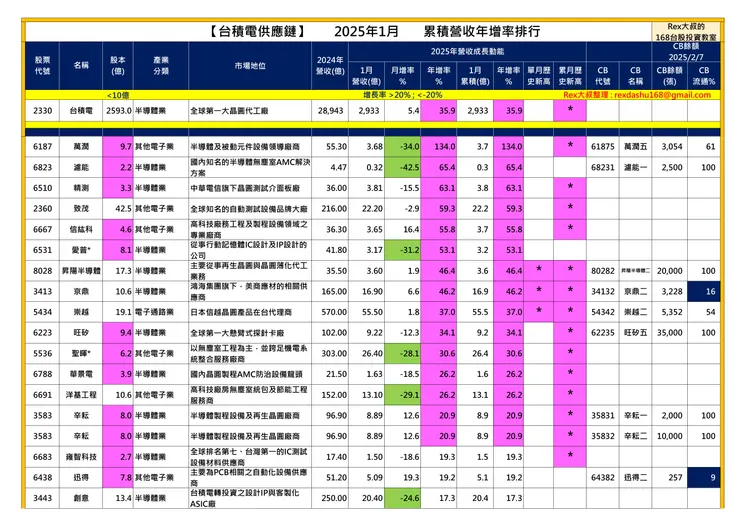Click CB balance value 10,000
Screen dimensions: 740x523
[669, 436]
